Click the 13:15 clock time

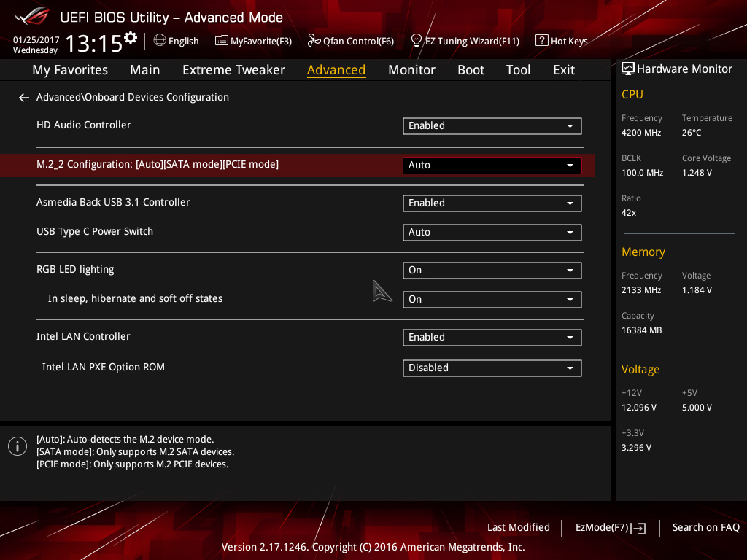coord(93,44)
